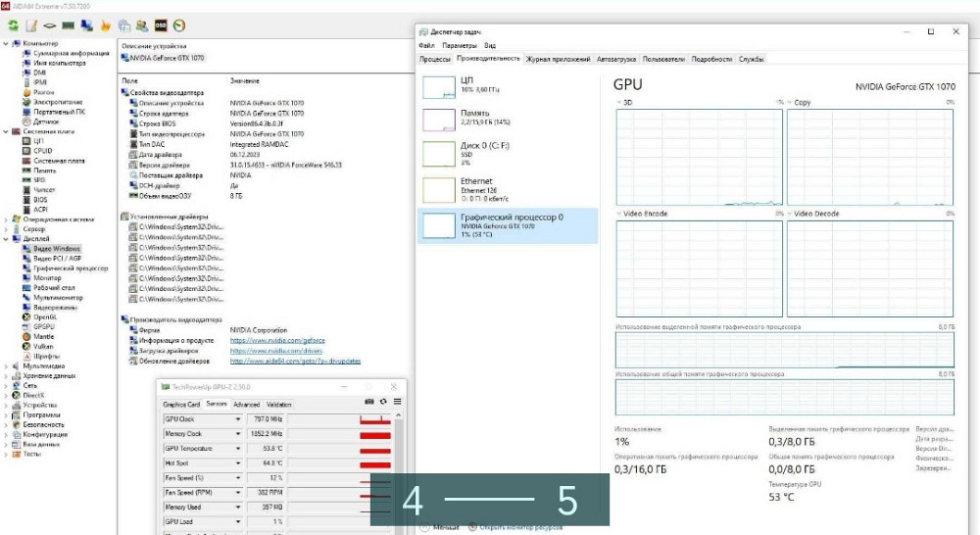The height and width of the screenshot is (535, 980).
Task: Open the Video Encode graph dropdown
Action: [x=617, y=213]
